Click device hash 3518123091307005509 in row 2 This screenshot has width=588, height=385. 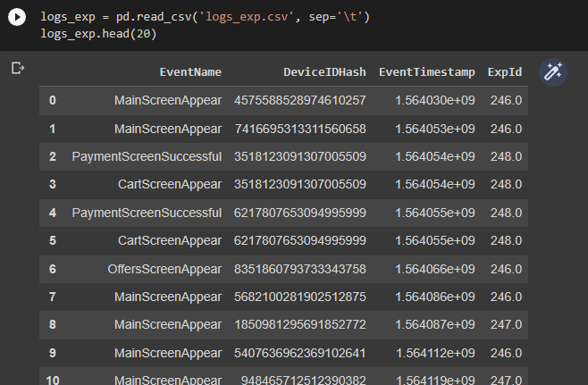300,156
